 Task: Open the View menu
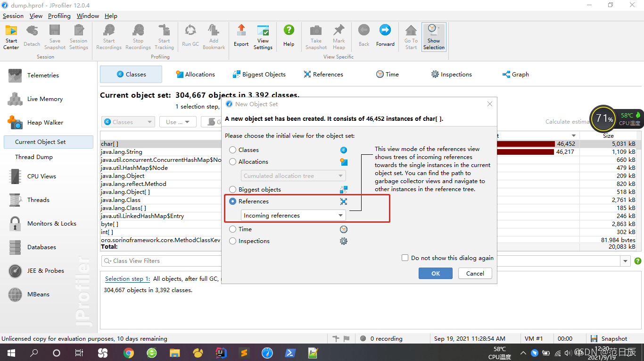[x=36, y=16]
